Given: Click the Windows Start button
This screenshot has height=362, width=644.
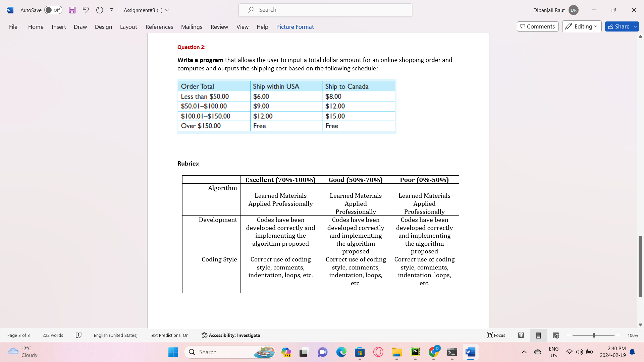Looking at the screenshot, I should 173,352.
